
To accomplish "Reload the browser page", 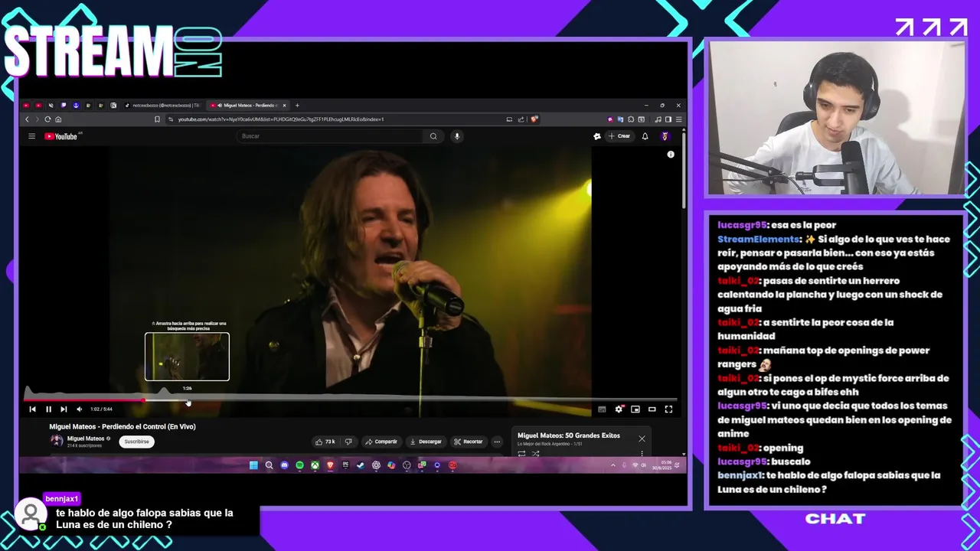I will tap(47, 119).
